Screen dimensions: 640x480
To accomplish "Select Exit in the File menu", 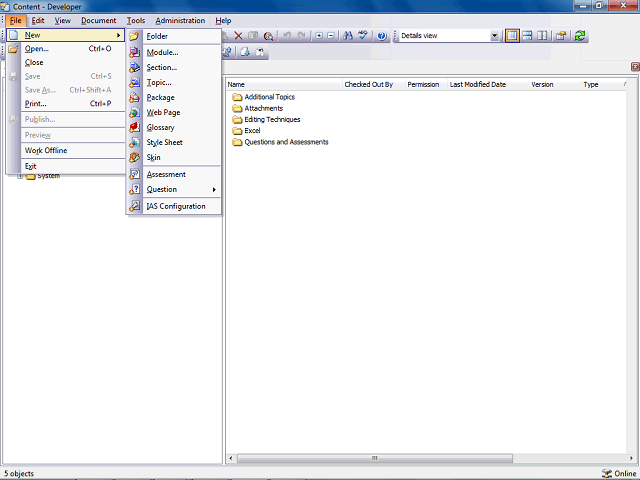I will click(66, 166).
